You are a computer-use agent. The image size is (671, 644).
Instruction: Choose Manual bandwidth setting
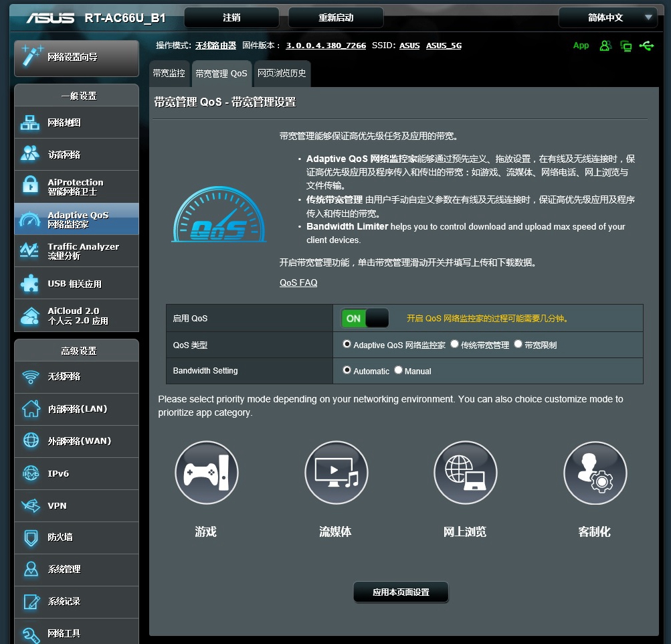pyautogui.click(x=398, y=370)
